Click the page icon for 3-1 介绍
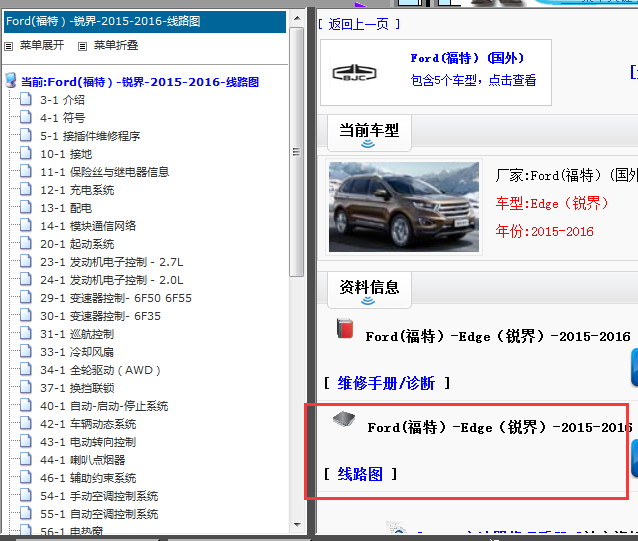The height and width of the screenshot is (541, 638). click(26, 100)
